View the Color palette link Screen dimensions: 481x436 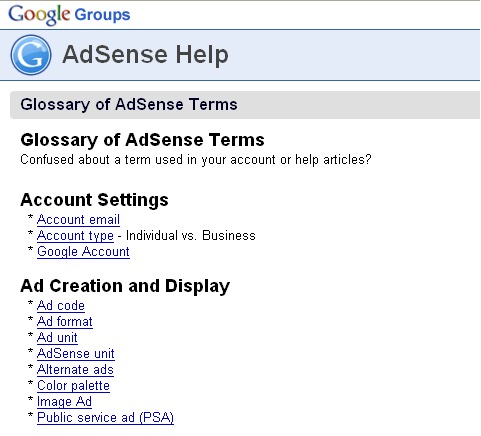click(x=73, y=386)
